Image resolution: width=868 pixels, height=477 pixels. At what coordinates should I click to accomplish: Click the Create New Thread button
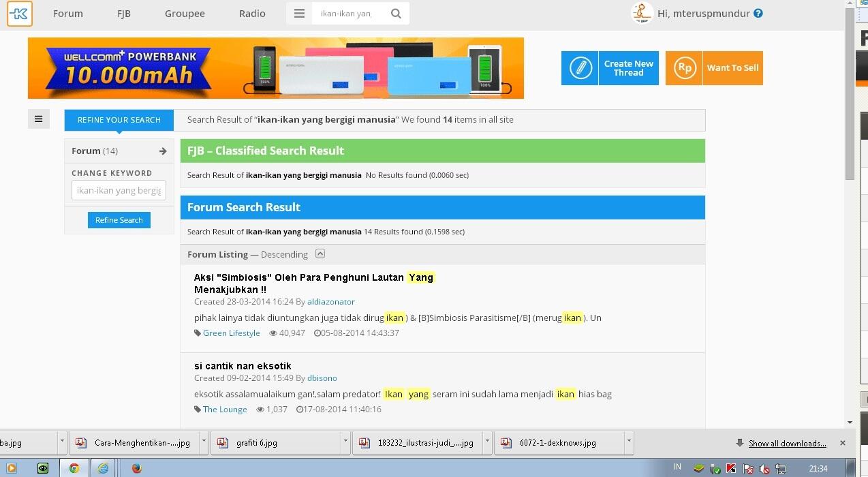coord(610,68)
